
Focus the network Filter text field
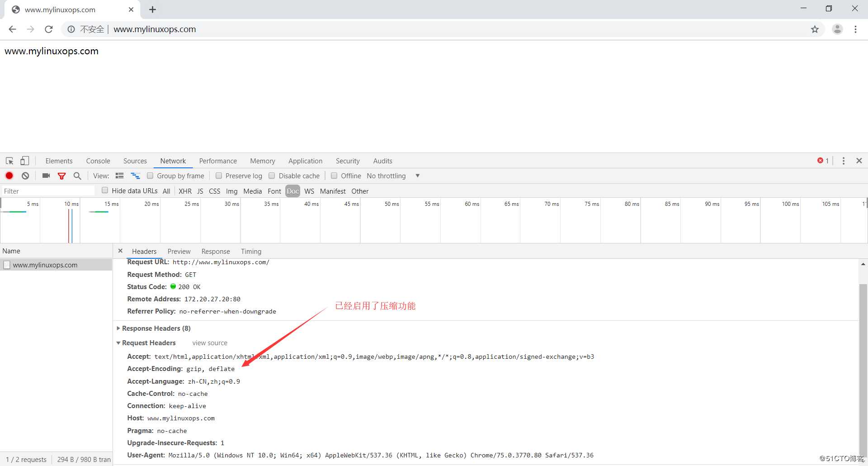click(x=48, y=191)
